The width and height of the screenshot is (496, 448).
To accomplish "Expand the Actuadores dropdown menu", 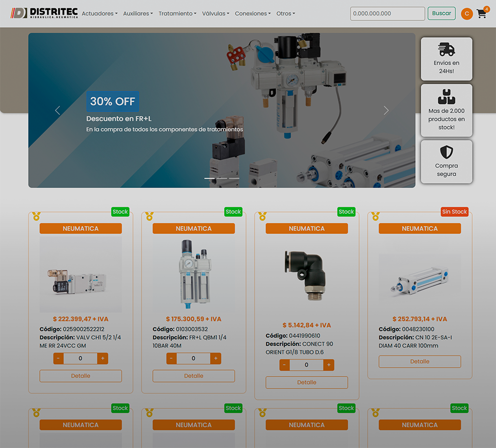I will pos(99,14).
